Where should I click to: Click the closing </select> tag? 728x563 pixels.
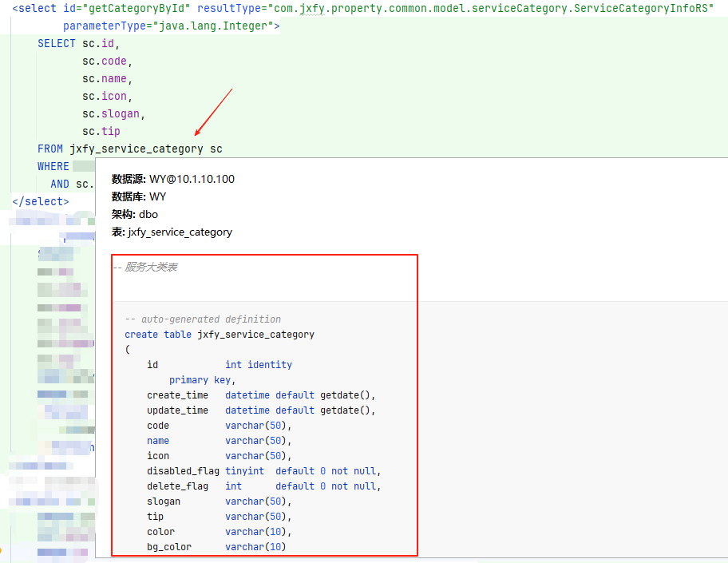point(38,200)
